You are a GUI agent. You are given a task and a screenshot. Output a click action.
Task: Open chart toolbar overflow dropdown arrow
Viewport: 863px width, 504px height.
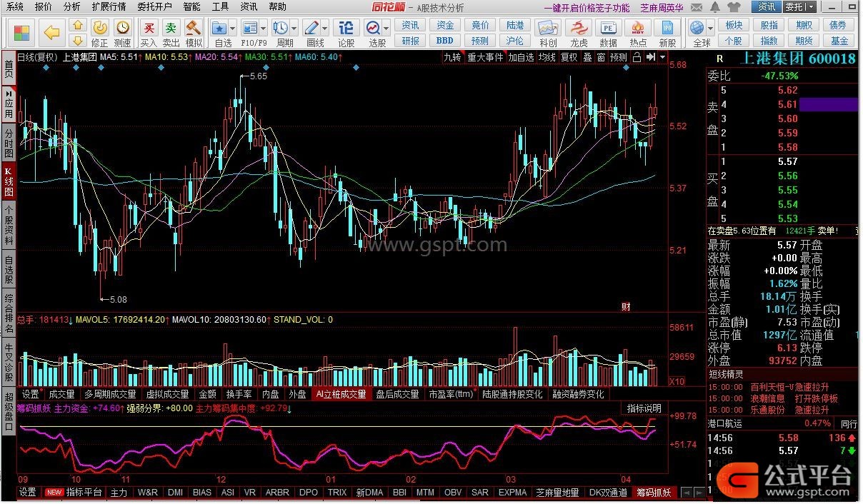click(663, 57)
